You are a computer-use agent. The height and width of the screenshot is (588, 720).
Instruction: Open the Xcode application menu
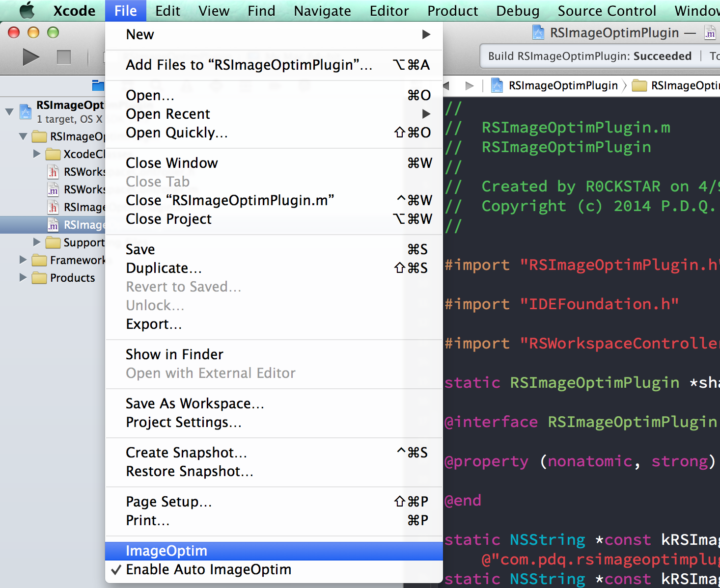tap(74, 11)
